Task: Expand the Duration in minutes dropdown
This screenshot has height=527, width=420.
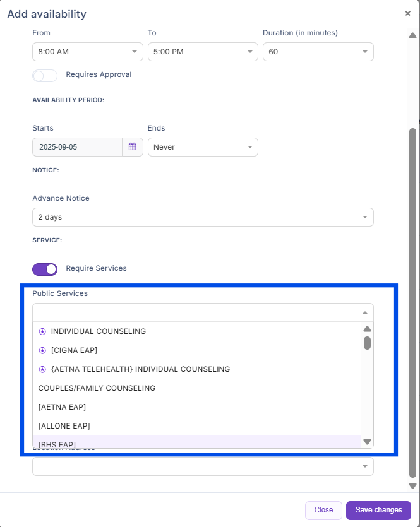Action: 318,52
